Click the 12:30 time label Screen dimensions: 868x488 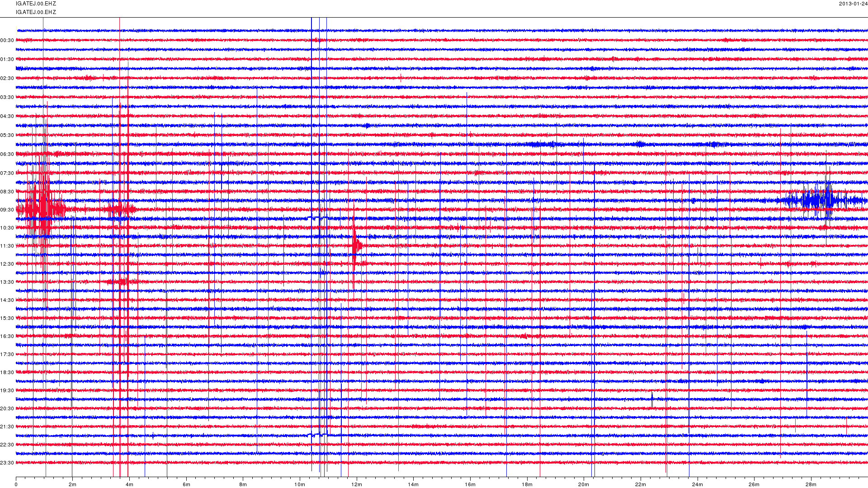pos(7,264)
